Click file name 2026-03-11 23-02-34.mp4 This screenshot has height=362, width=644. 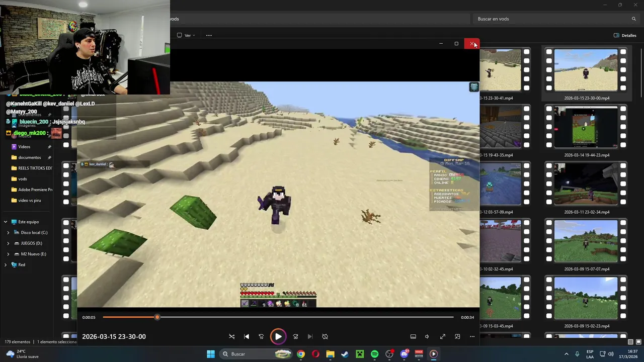pyautogui.click(x=587, y=212)
